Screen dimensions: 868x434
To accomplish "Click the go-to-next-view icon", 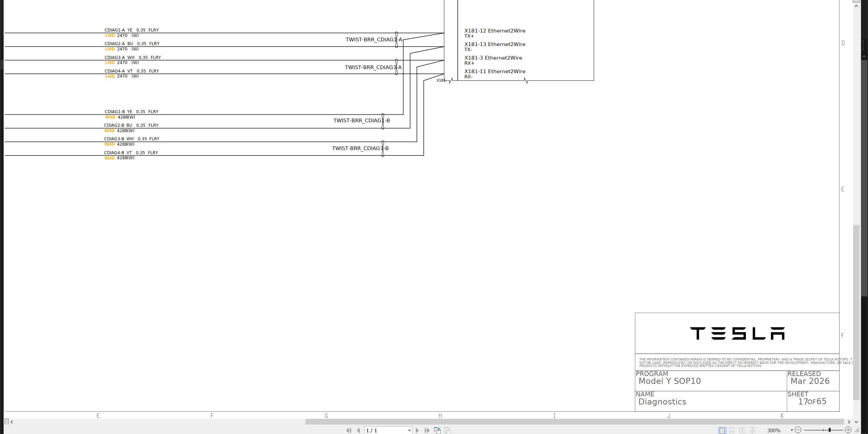I will [x=448, y=430].
